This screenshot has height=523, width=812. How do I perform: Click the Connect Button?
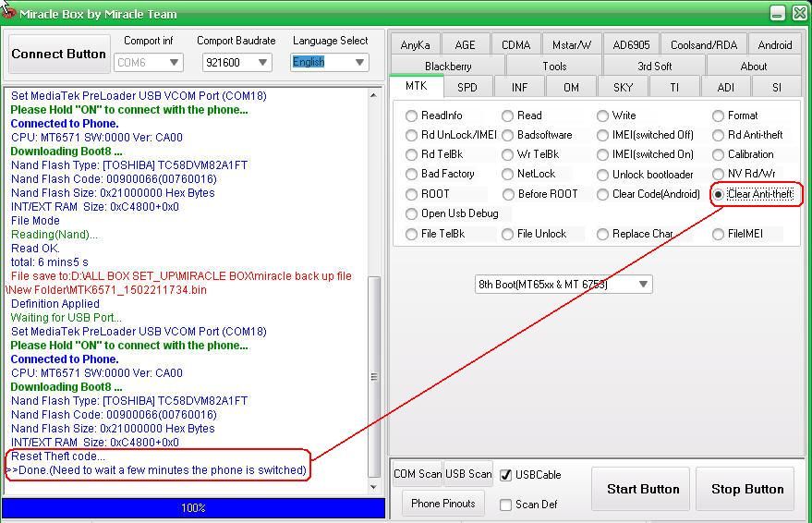[58, 55]
